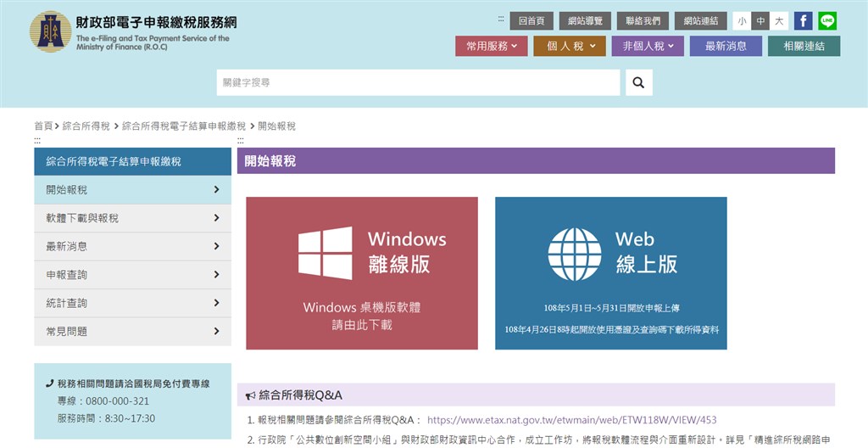The height and width of the screenshot is (448, 868).
Task: Click the phone icon in hotline box
Action: (50, 384)
